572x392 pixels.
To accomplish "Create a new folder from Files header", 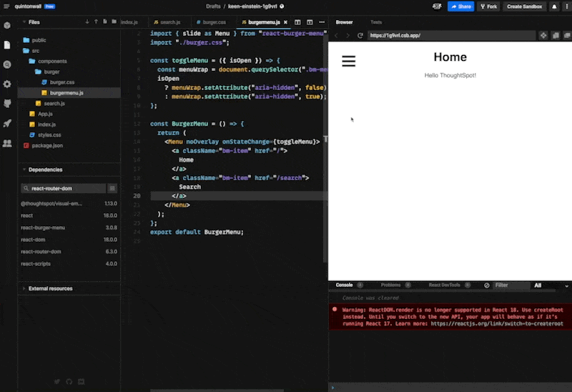I will (x=114, y=22).
